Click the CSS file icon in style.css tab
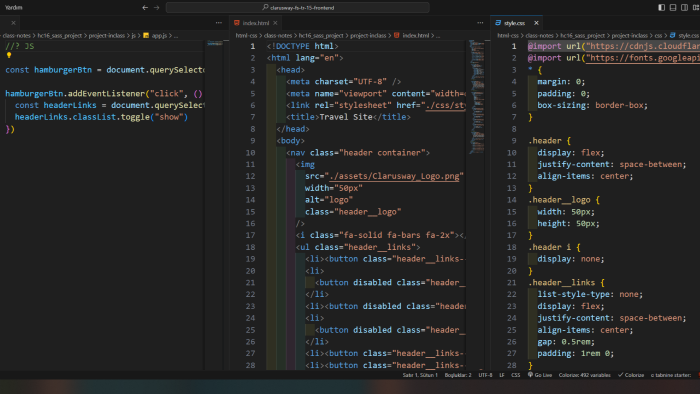Image resolution: width=700 pixels, height=394 pixels. 498,23
